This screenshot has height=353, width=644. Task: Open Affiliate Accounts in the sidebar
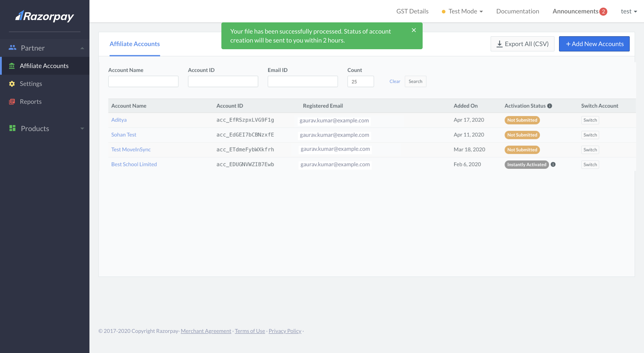[x=45, y=66]
